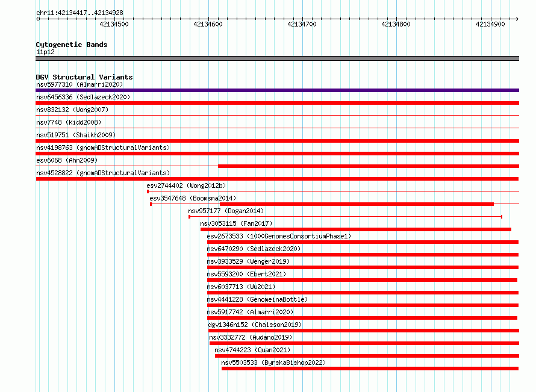
Task: Open nsv4198763 (gnomADStructuralVariants) label
Action: (103, 148)
